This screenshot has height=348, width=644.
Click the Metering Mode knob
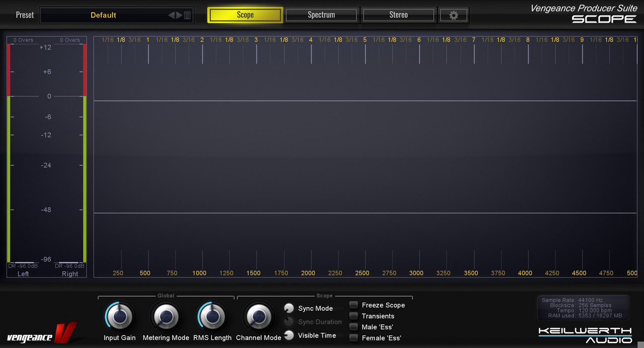pyautogui.click(x=166, y=316)
